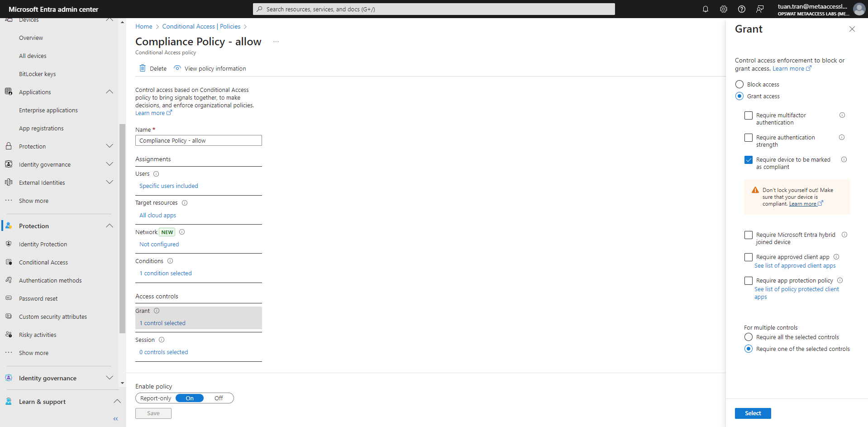Screen dimensions: 868x427
Task: Open Conditional Access in sidebar
Action: pyautogui.click(x=43, y=262)
